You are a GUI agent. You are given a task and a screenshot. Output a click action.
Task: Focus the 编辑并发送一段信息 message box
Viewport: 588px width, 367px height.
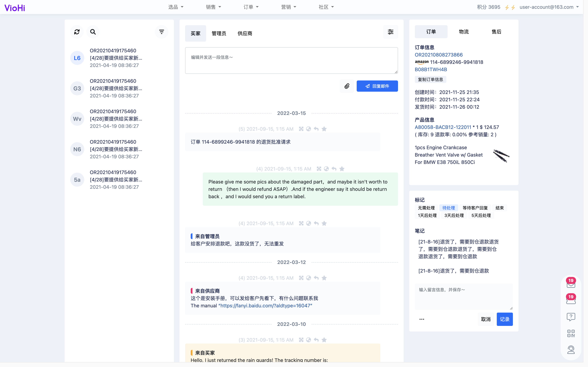click(x=291, y=61)
